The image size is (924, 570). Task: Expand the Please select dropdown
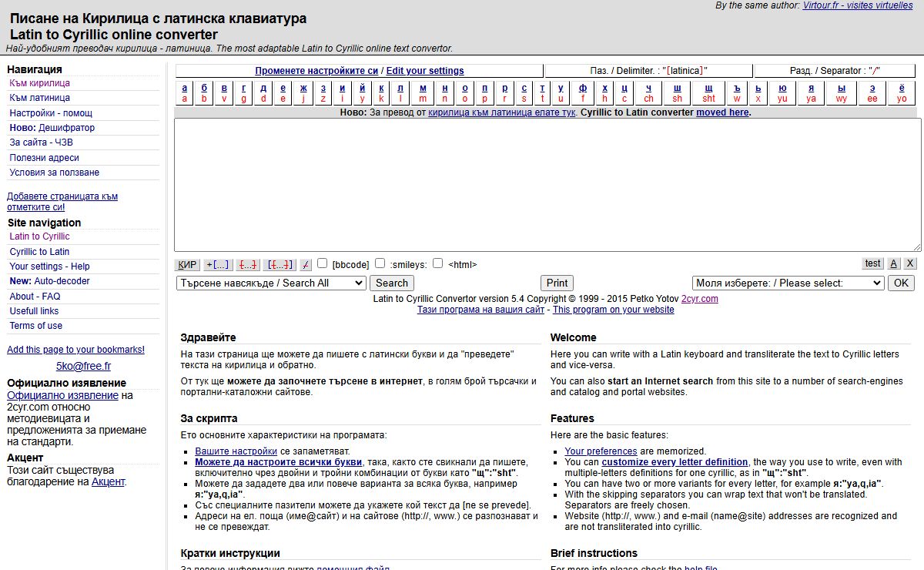click(788, 283)
